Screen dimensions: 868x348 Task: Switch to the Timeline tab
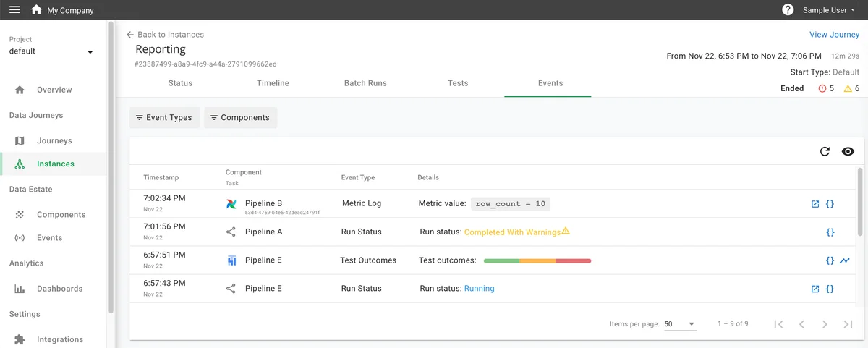pos(273,83)
